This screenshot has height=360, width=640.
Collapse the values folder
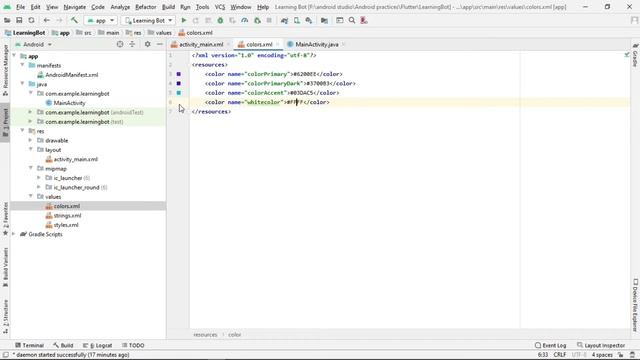coord(30,196)
